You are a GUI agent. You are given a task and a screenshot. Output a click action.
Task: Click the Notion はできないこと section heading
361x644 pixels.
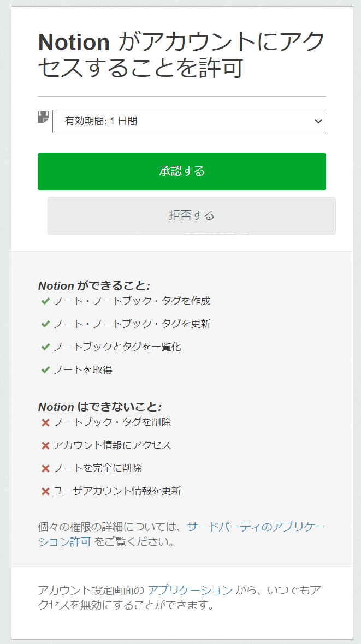click(x=100, y=407)
